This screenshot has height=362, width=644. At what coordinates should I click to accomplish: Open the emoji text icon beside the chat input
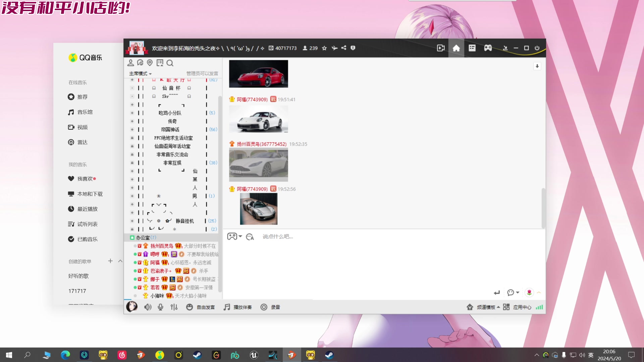point(250,237)
